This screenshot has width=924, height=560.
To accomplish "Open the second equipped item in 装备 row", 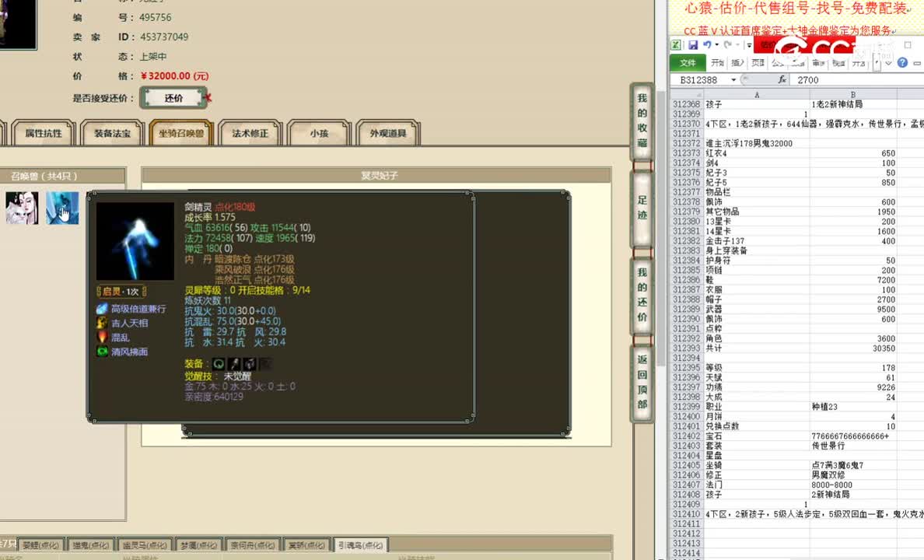I will (x=233, y=365).
